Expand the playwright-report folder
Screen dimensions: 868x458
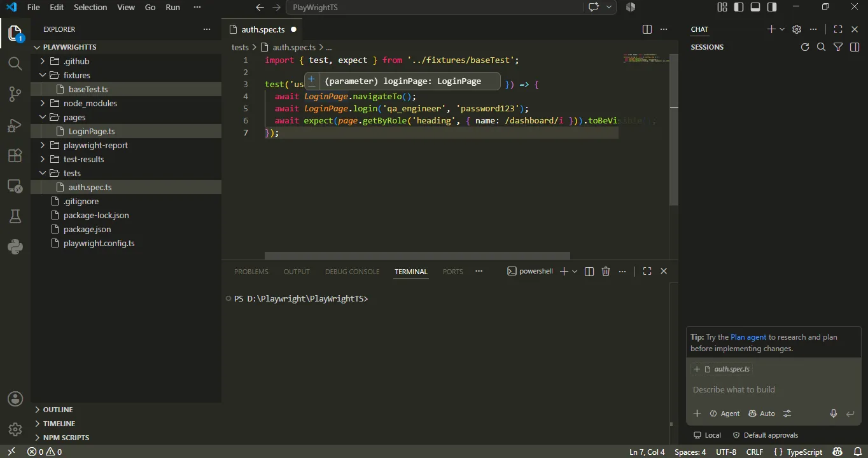click(x=43, y=145)
